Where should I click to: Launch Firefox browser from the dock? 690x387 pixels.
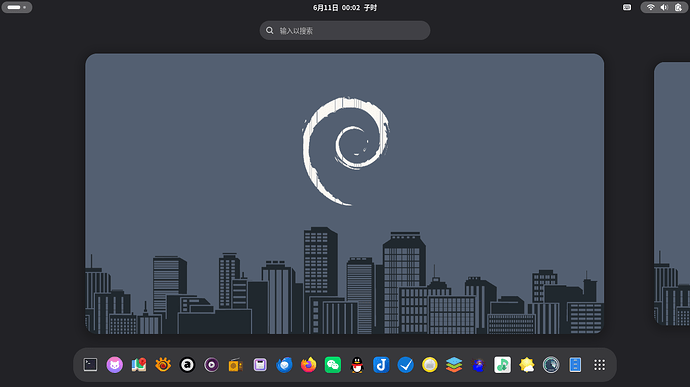tap(308, 365)
